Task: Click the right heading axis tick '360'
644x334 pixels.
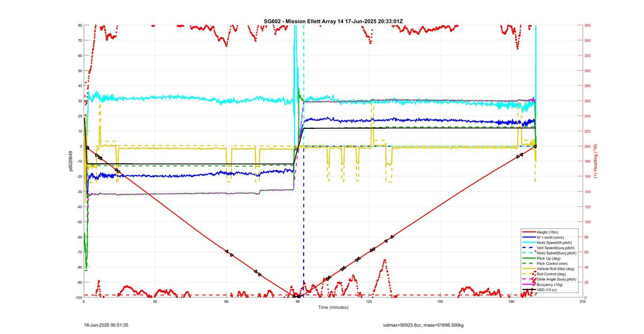Action: click(x=588, y=25)
